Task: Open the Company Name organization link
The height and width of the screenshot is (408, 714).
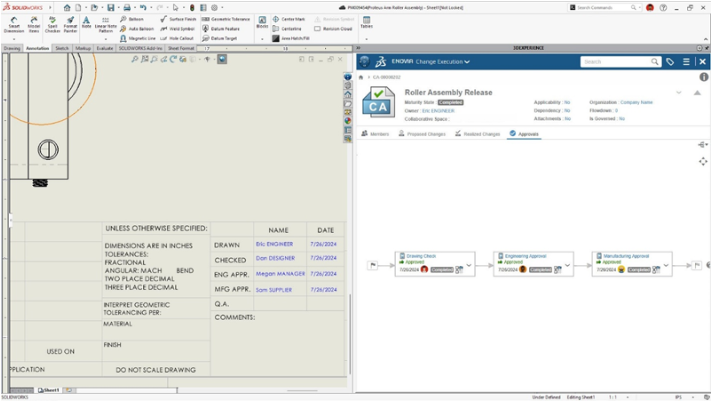Action: [x=636, y=102]
